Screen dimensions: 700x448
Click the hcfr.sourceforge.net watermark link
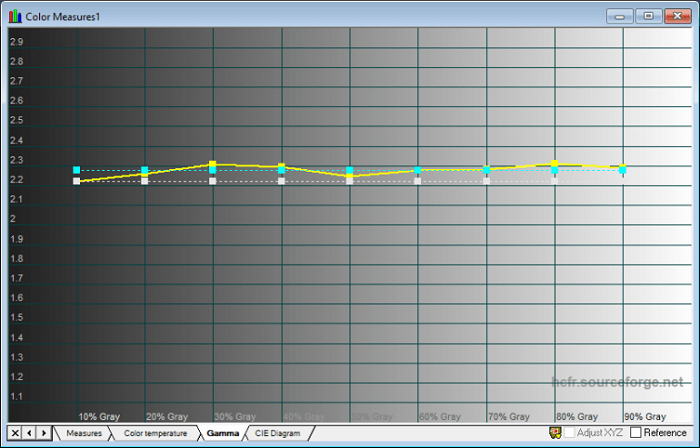[618, 382]
